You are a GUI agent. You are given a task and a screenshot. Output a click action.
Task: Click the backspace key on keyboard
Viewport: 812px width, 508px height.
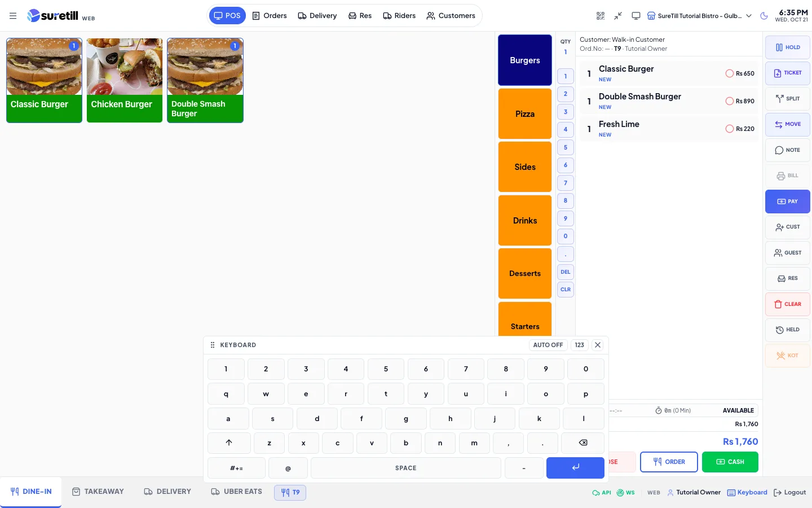coord(583,443)
